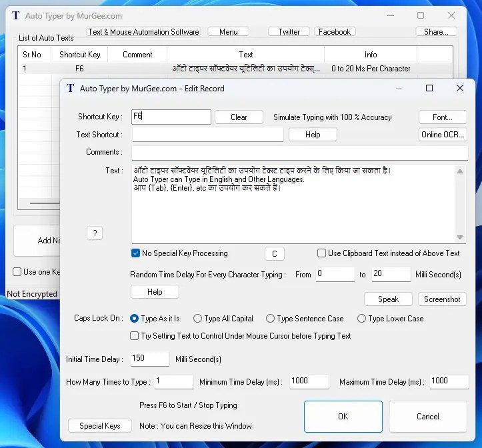482x448 pixels.
Task: Click the Twitter button
Action: (x=289, y=32)
